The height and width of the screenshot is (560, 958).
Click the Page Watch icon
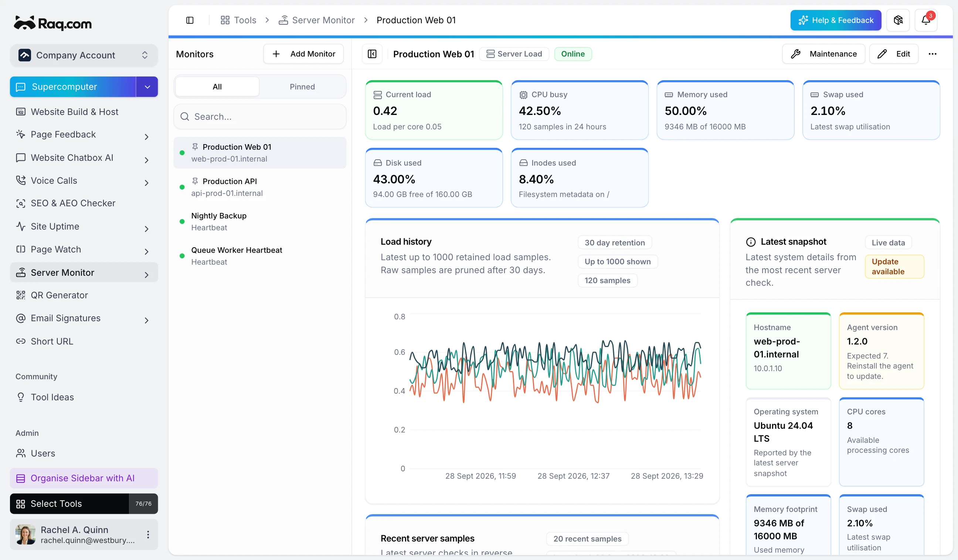21,250
